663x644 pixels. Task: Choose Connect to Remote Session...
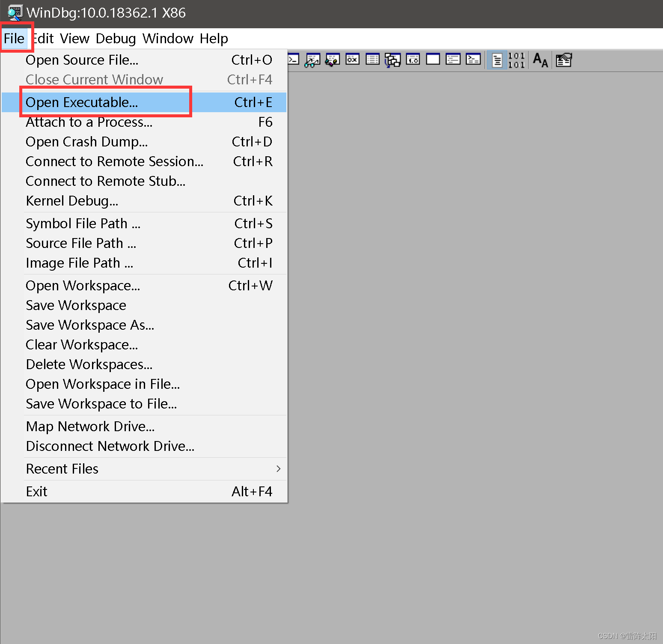[x=144, y=161]
